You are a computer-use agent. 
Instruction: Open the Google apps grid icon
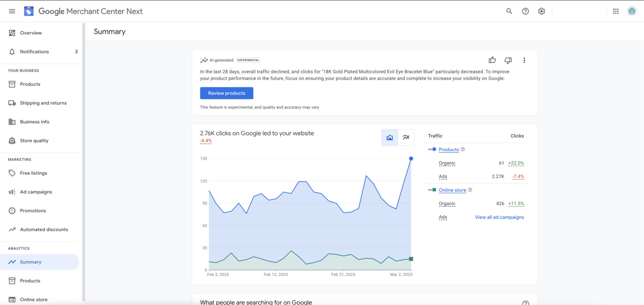pyautogui.click(x=616, y=11)
